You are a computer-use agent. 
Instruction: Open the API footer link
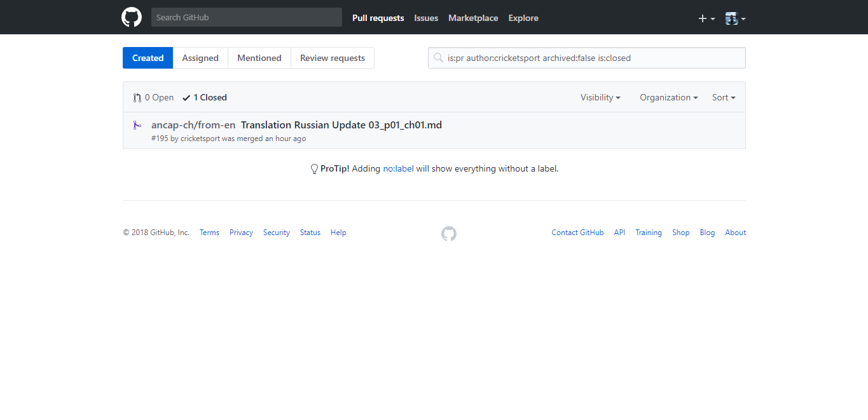point(619,233)
